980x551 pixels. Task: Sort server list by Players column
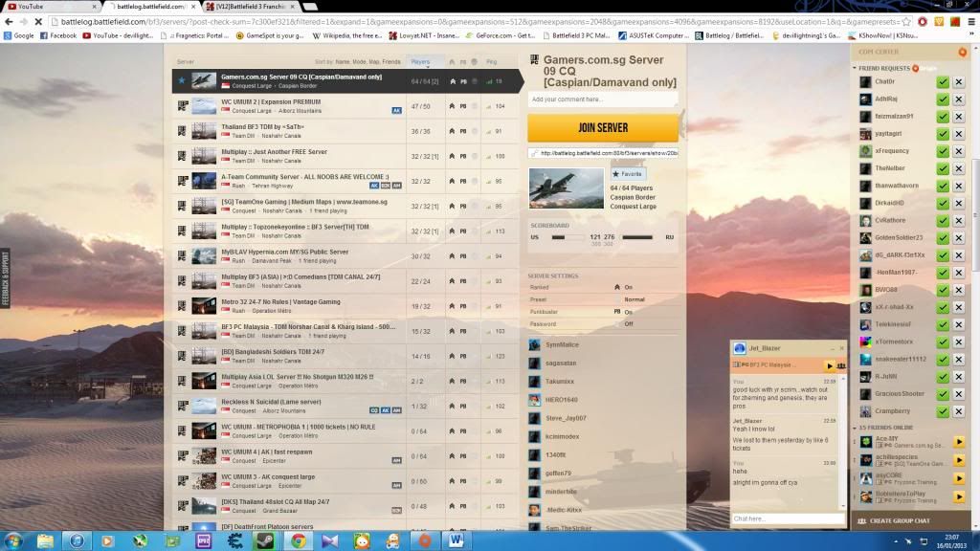420,61
